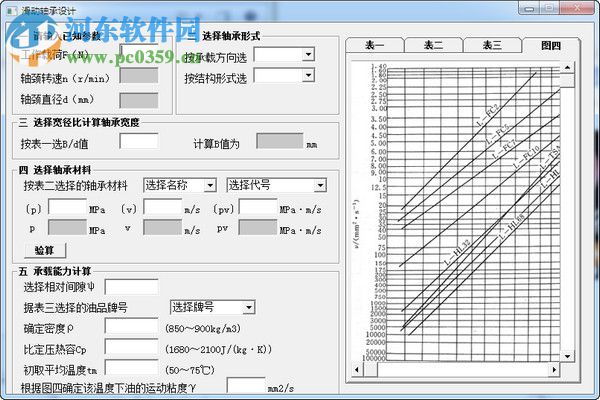The height and width of the screenshot is (400, 600).
Task: Expand the 选择代号 combo box
Action: [x=320, y=186]
